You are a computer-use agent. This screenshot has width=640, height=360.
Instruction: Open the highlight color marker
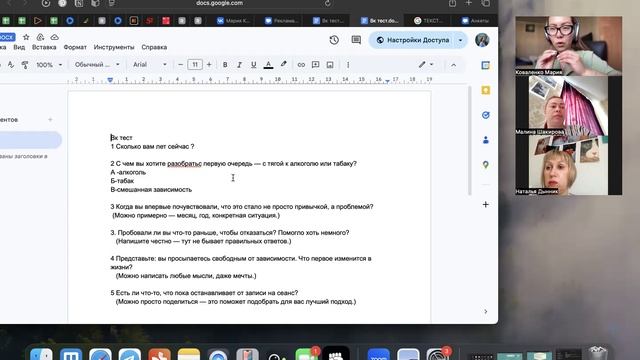[x=283, y=64]
